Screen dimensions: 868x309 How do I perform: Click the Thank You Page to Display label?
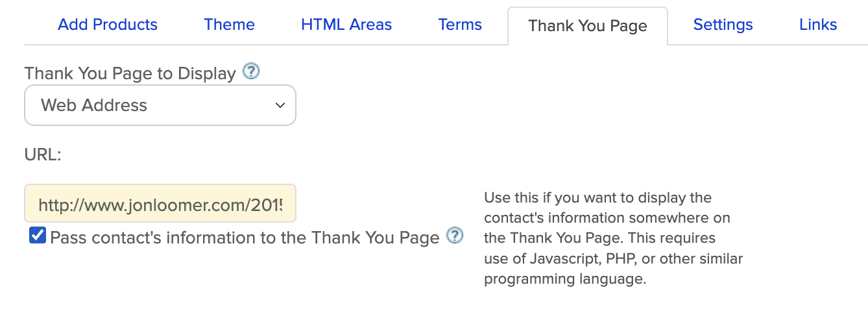click(x=130, y=74)
